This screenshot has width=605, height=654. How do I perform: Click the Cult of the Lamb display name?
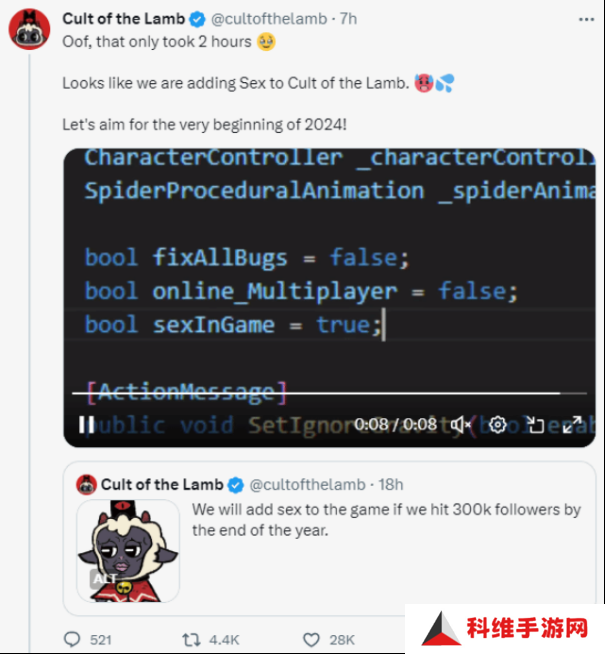tap(123, 19)
